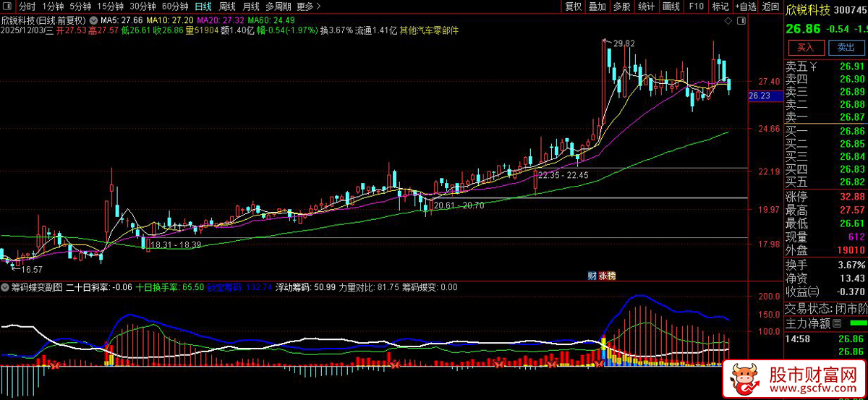This screenshot has width=868, height=400.
Task: Open the 复权 adjustment menu
Action: click(x=574, y=7)
